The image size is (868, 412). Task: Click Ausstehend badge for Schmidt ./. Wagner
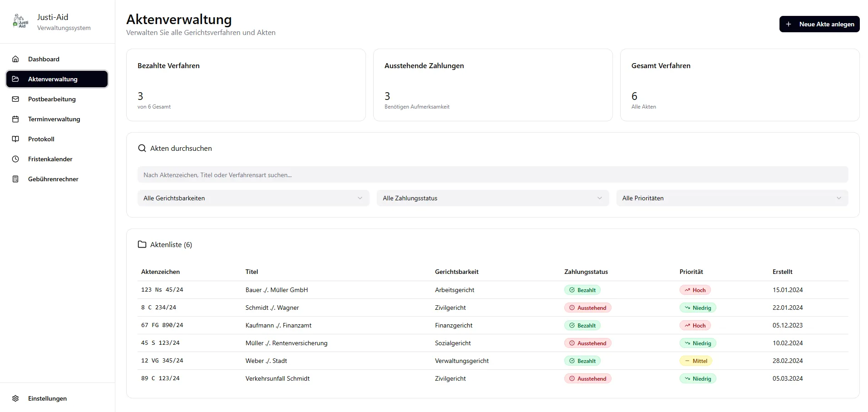click(x=587, y=308)
